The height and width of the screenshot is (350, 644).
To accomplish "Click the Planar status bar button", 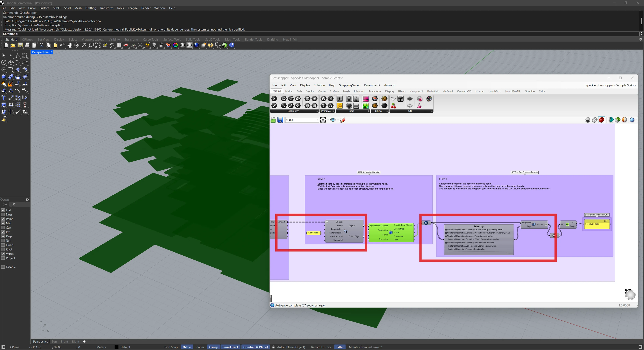I will [x=200, y=347].
